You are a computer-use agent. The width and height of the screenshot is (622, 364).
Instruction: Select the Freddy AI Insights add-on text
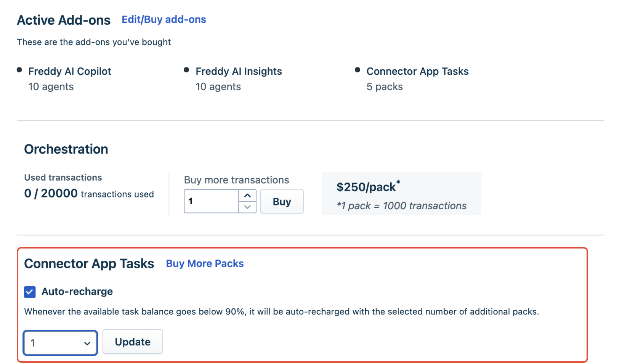239,71
